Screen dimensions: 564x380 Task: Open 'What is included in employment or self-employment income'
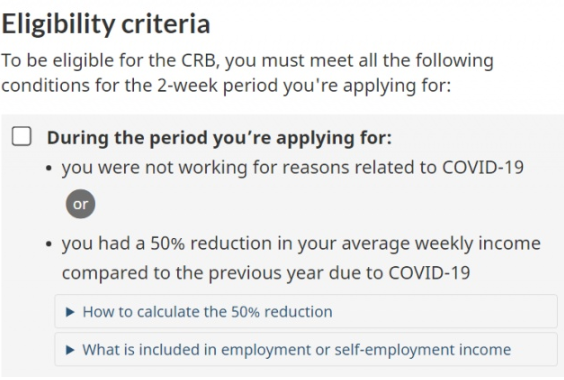pyautogui.click(x=297, y=350)
